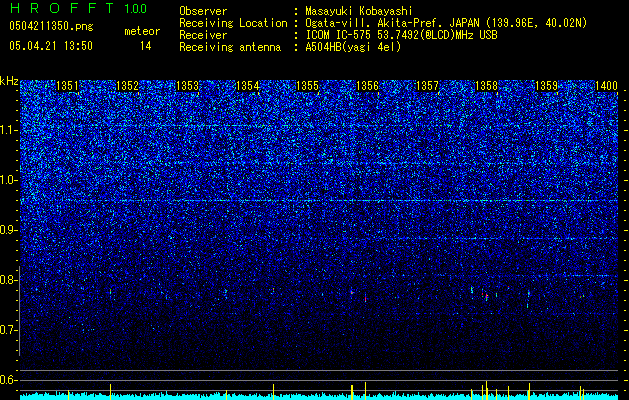This screenshot has height=400, width=629.
Task: Select observer name Masayuki Kobayashi
Action: tap(359, 11)
